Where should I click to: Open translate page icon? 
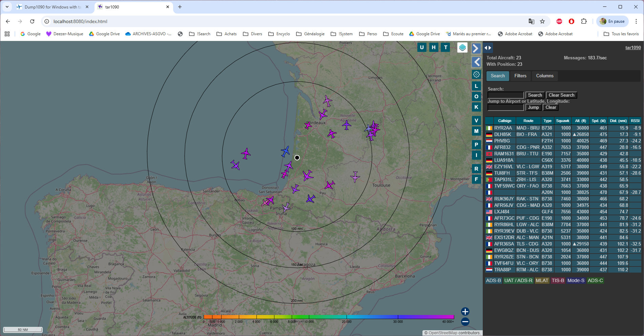[x=532, y=21]
